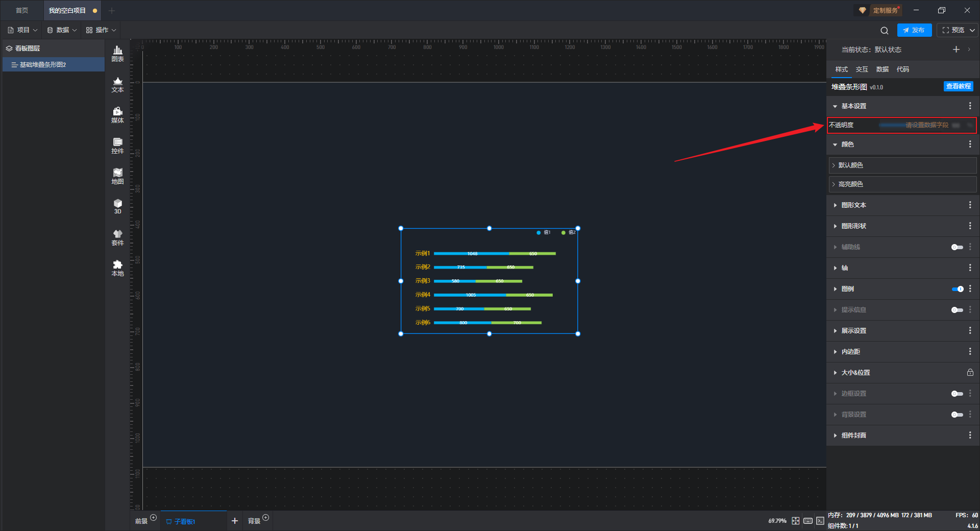Open 图形文本 more options menu

point(970,205)
